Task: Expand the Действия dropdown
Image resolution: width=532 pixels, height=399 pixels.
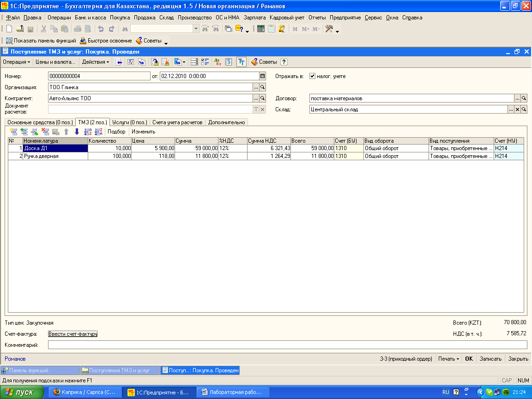Action: pos(95,62)
